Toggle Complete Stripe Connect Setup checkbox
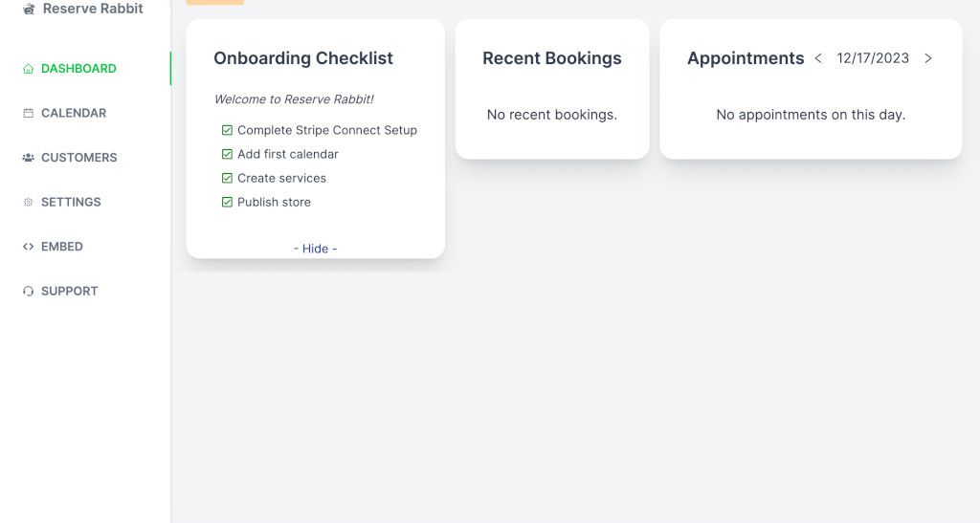 pyautogui.click(x=227, y=130)
